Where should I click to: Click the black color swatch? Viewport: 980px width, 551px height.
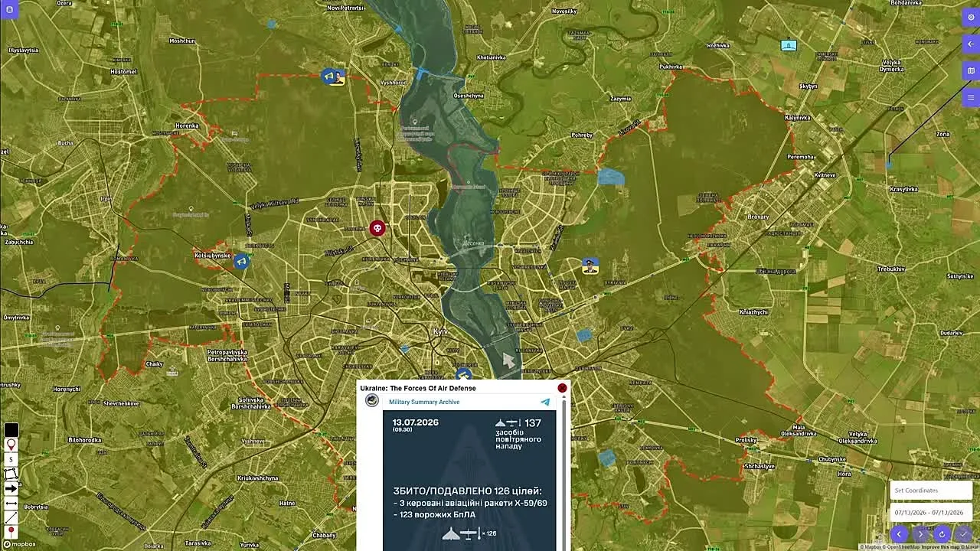(x=11, y=430)
